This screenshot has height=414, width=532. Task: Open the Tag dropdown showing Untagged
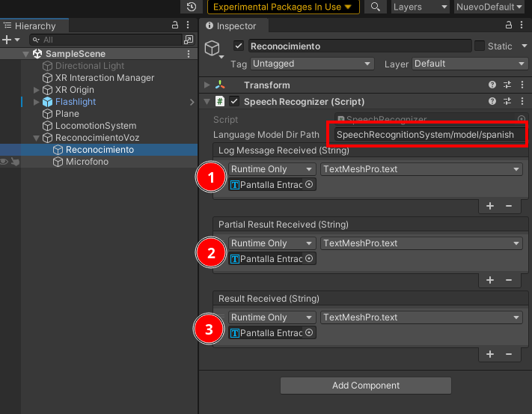(x=312, y=64)
